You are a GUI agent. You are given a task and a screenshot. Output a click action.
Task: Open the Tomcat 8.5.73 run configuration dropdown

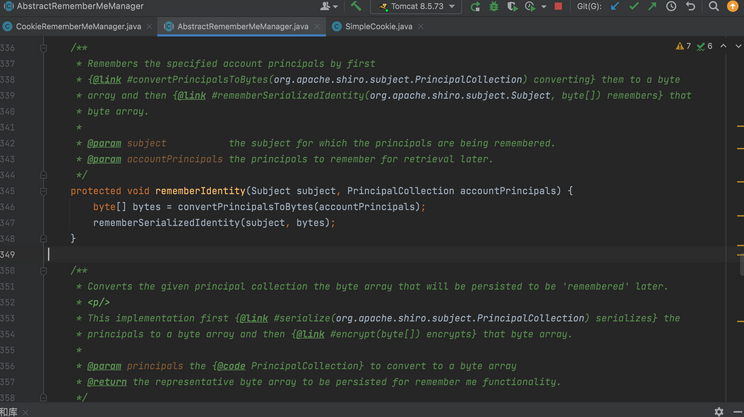[x=416, y=7]
